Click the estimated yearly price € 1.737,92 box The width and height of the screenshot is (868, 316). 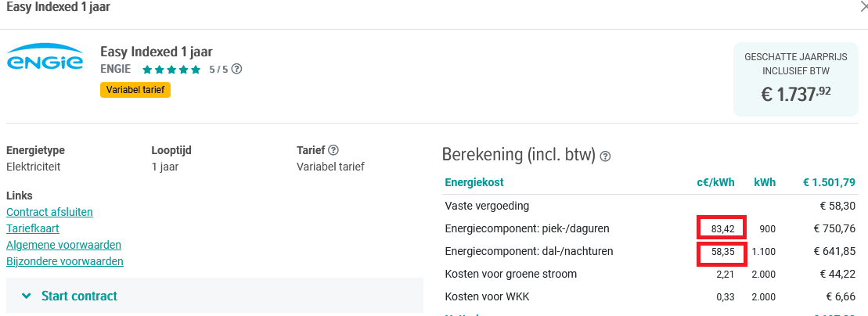(796, 78)
